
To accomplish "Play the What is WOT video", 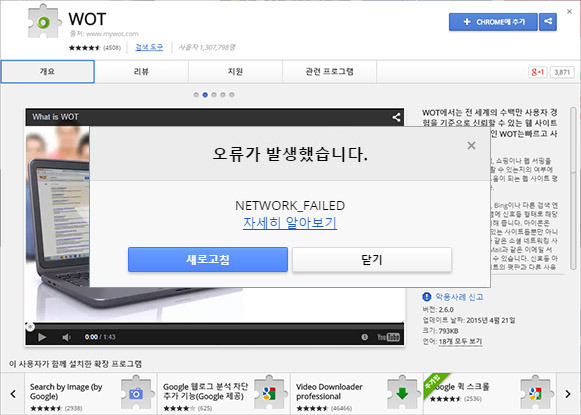I will (42, 337).
